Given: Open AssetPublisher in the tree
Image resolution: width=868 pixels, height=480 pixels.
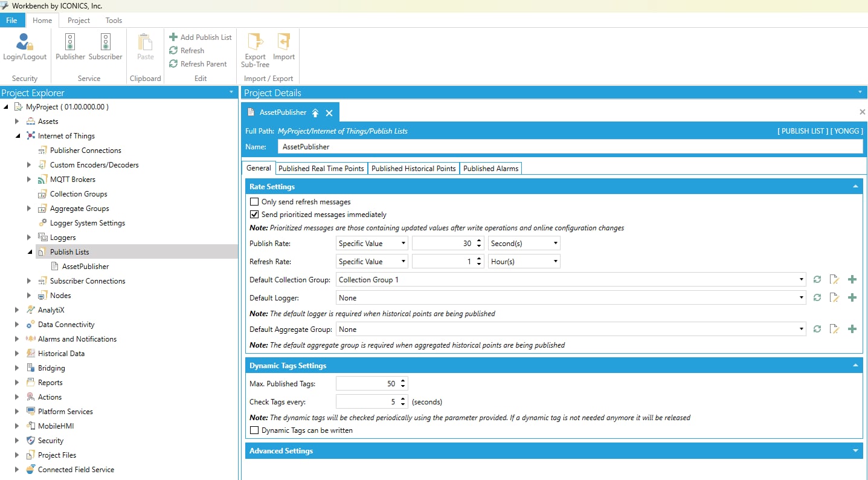Looking at the screenshot, I should (x=85, y=266).
